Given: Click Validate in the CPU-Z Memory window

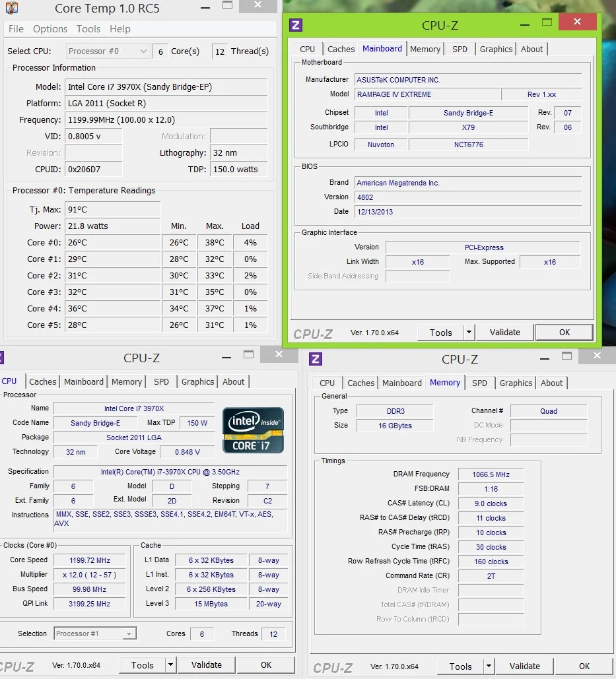Looking at the screenshot, I should (525, 666).
